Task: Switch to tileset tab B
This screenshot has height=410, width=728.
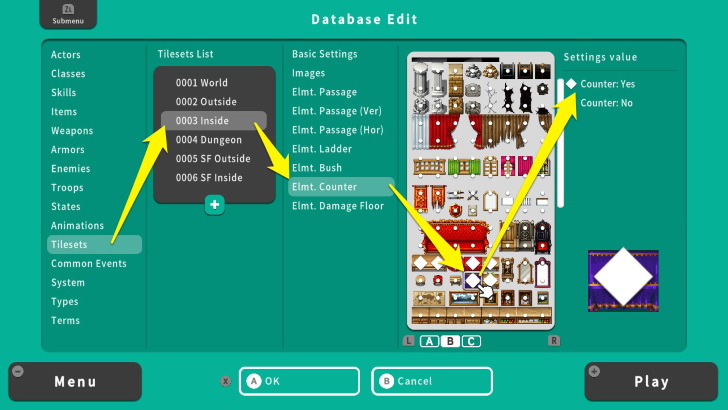Action: (x=450, y=341)
